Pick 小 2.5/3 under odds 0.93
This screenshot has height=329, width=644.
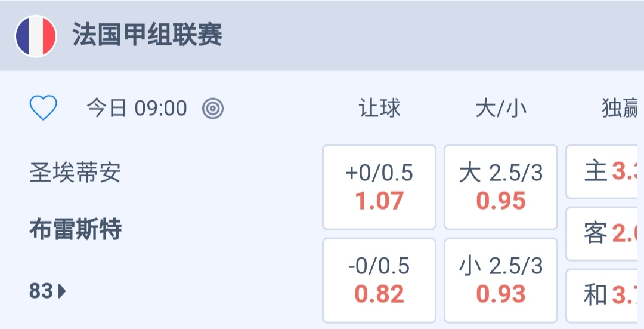point(501,281)
